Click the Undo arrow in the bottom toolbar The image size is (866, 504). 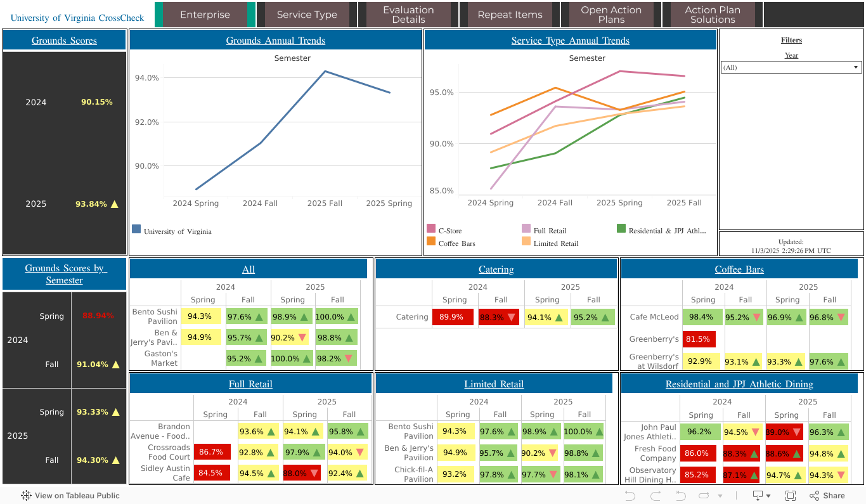coord(630,495)
